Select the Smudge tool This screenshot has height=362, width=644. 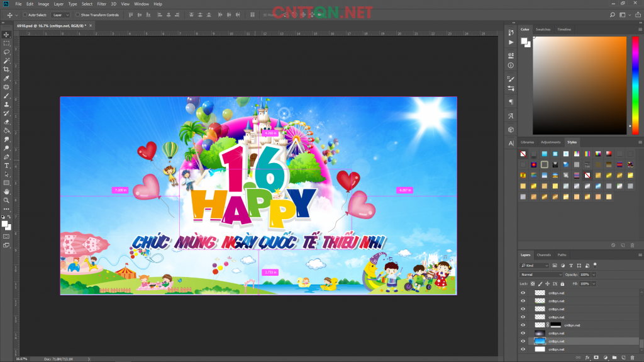point(6,140)
